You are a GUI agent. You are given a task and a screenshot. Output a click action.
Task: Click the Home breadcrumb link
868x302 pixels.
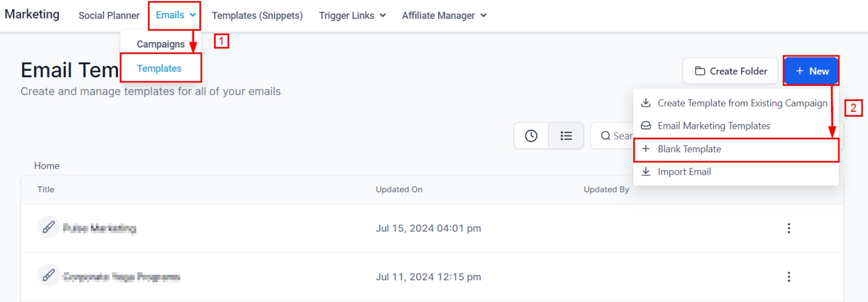pyautogui.click(x=47, y=166)
